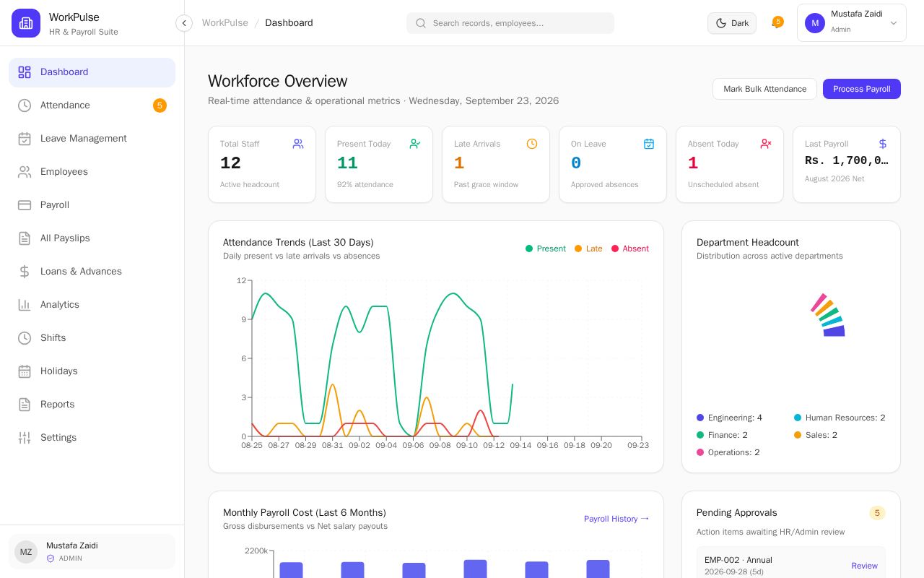Screen dimensions: 924x578
Task: Click Review for EMP-002 Annual request
Action: click(864, 566)
